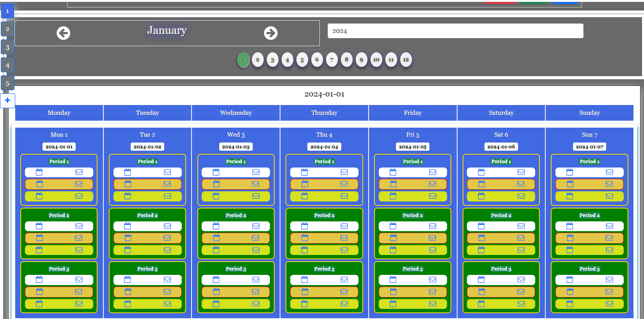Viewport: 644px width, 319px height.
Task: Click envelope icon in Sun 7 Period 2 white row
Action: tap(610, 226)
